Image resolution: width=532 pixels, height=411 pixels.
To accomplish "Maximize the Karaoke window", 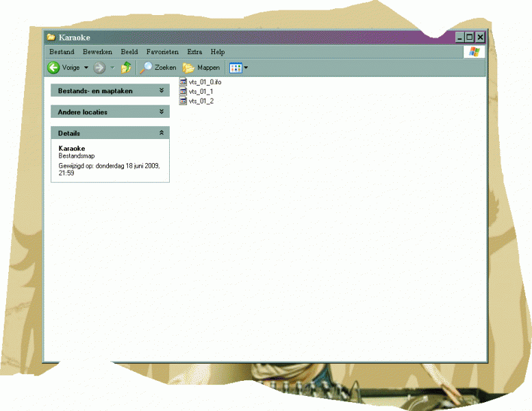I will click(x=470, y=38).
